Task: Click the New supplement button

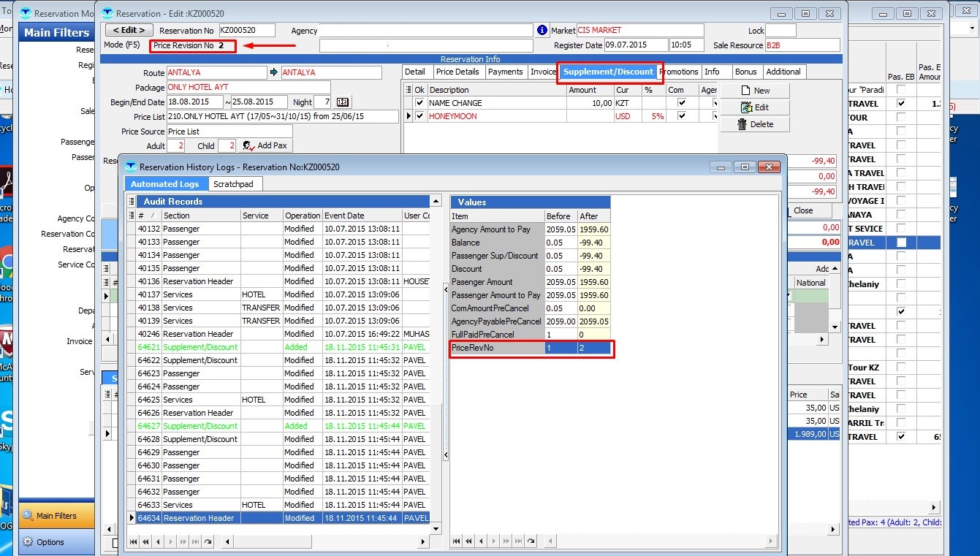Action: [x=755, y=91]
